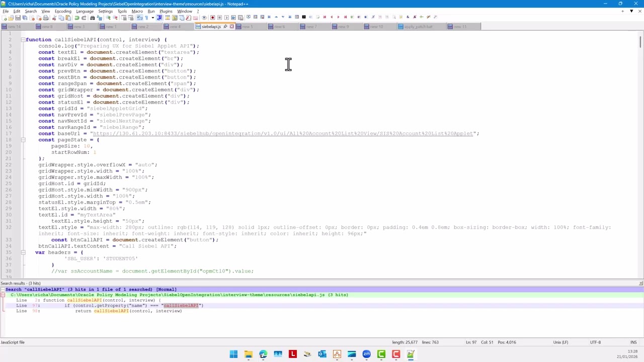644x362 pixels.
Task: Switch to the apply_patch.bat tab
Action: pyautogui.click(x=422, y=27)
